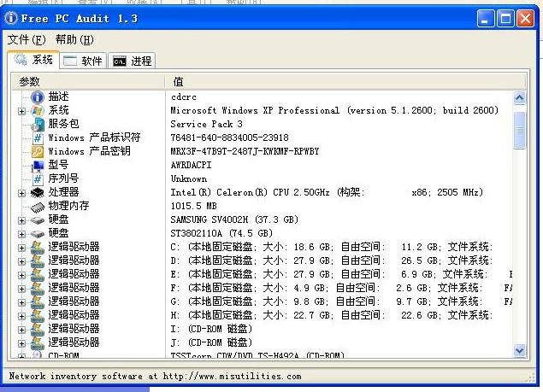Click logical drive icon for I: row
This screenshot has height=392, width=543.
38,330
